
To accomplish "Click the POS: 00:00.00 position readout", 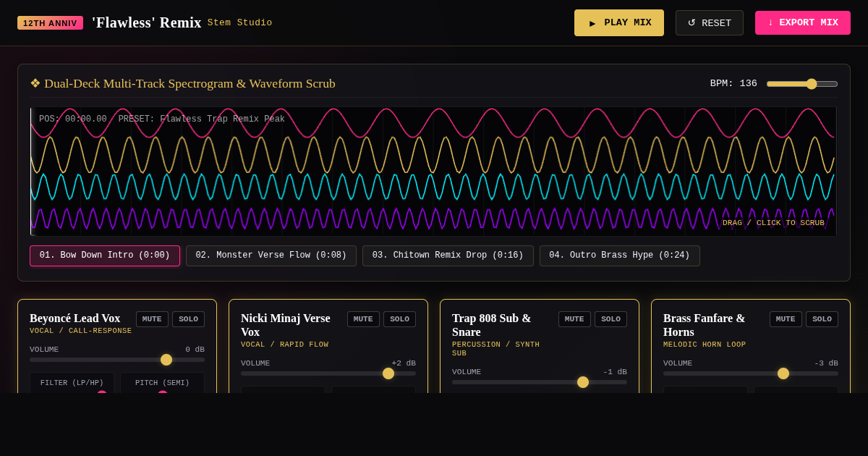I will click(x=73, y=119).
